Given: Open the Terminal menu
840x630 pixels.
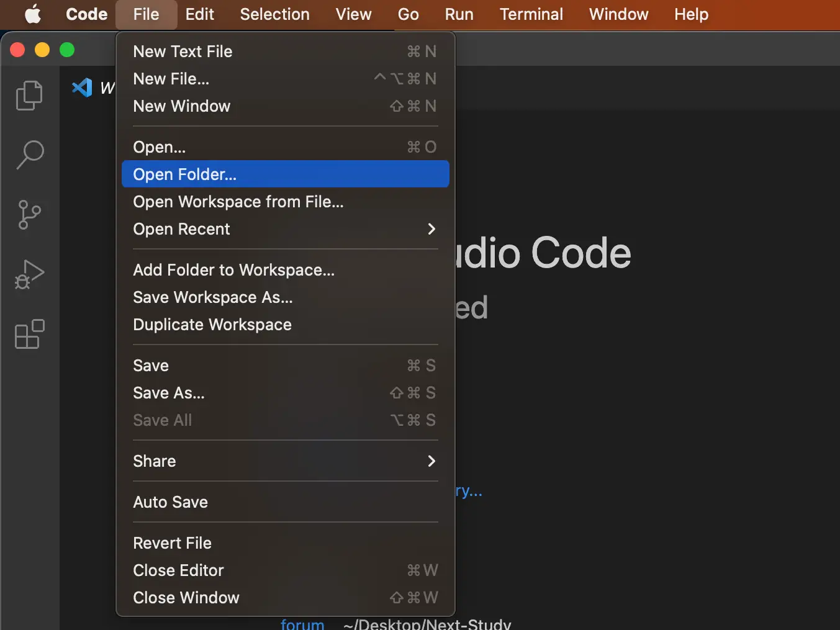Looking at the screenshot, I should [531, 14].
